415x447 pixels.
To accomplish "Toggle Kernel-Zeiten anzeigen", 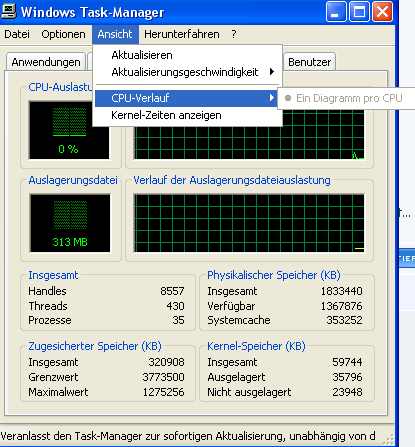I will coord(188,115).
